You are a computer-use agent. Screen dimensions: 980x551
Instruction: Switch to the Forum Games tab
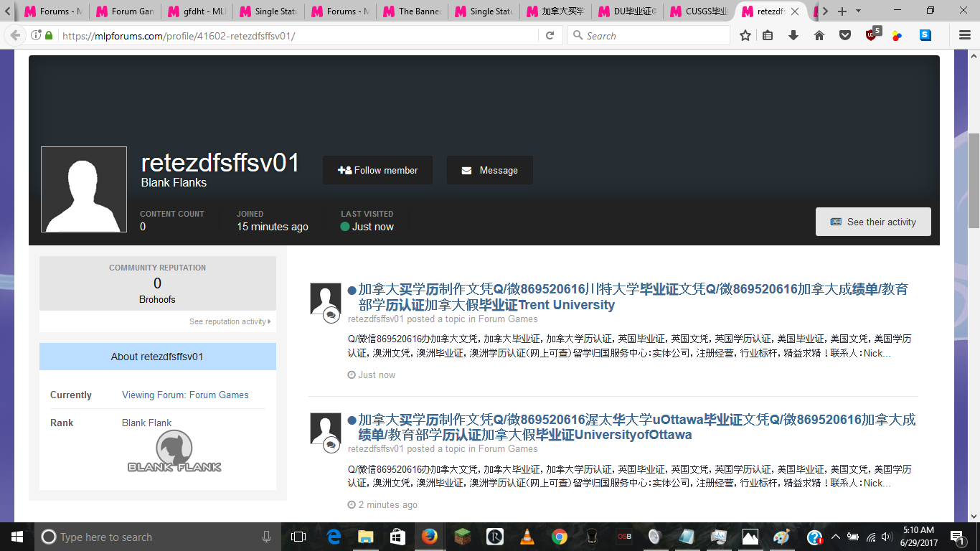point(125,11)
